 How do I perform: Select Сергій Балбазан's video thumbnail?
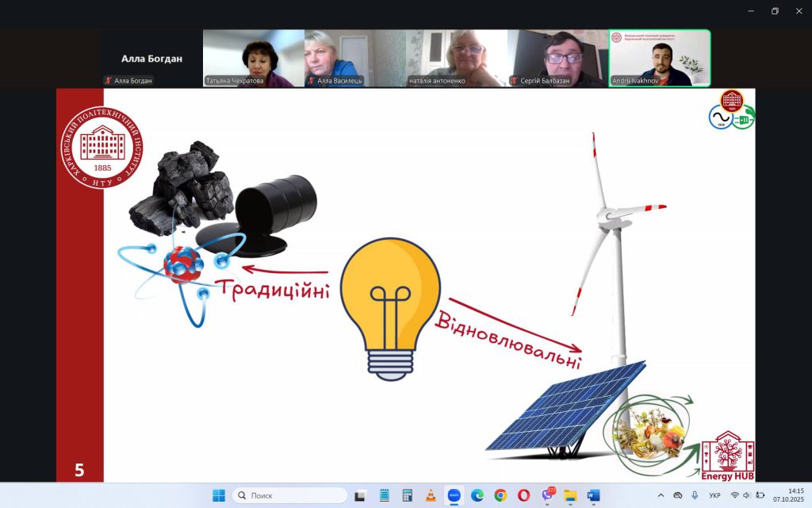[558, 58]
